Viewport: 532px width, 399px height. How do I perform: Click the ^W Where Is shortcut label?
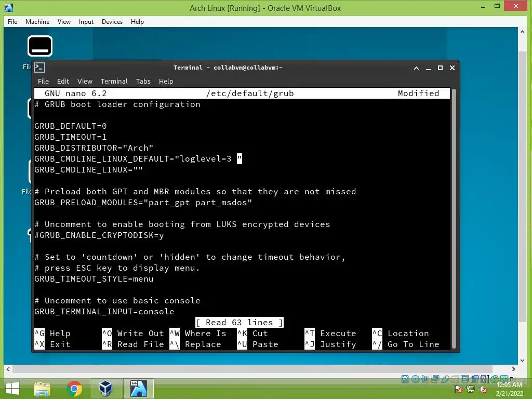point(198,334)
